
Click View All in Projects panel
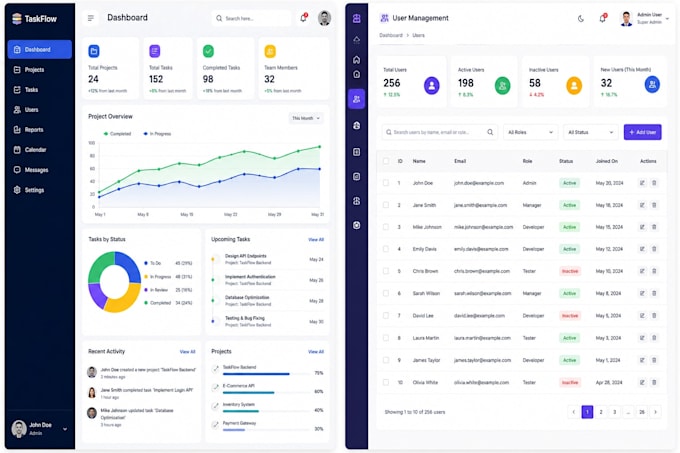pyautogui.click(x=316, y=352)
